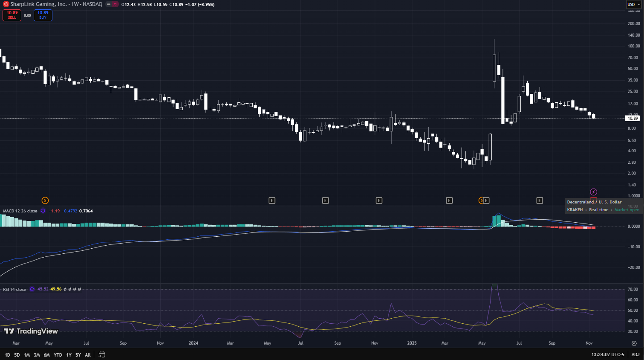Click the purple lightning event marker above November
This screenshot has height=360, width=644.
pos(593,192)
